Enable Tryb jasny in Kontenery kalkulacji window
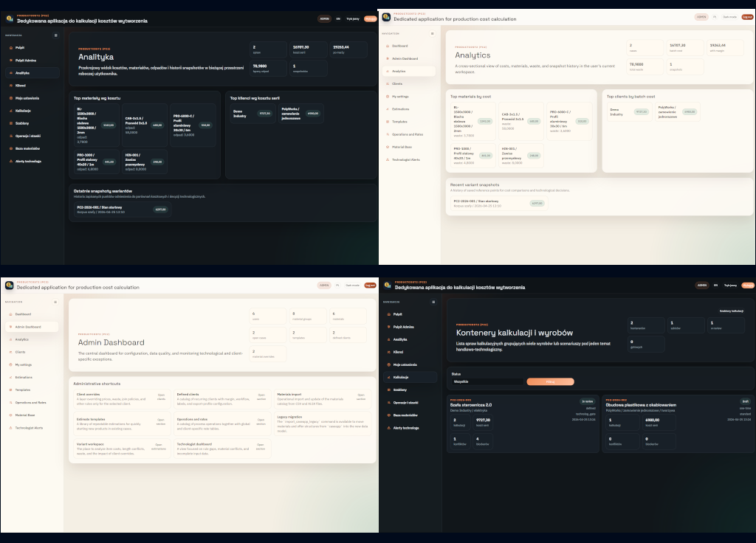The width and height of the screenshot is (756, 543). coord(730,286)
